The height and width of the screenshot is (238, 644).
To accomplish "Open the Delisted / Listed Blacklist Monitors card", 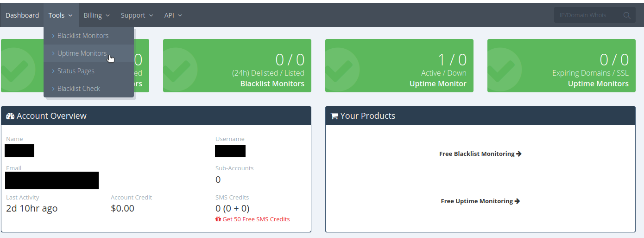I will (x=237, y=65).
